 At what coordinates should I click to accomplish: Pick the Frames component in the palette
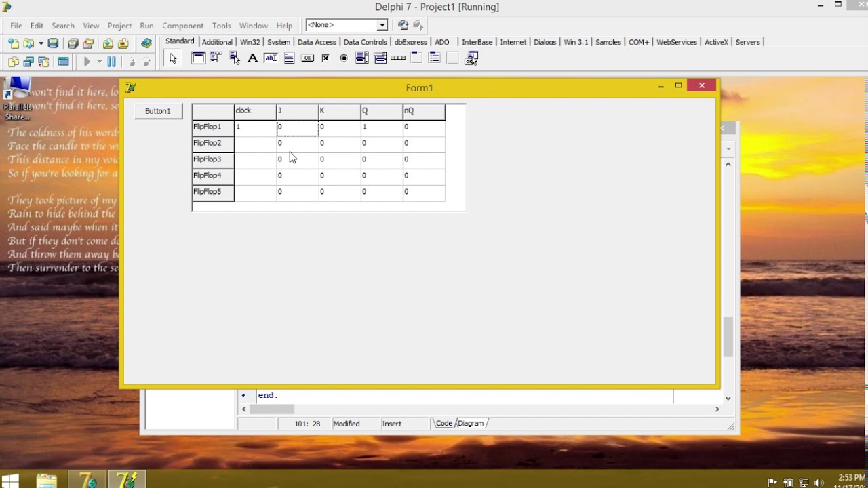pyautogui.click(x=198, y=58)
